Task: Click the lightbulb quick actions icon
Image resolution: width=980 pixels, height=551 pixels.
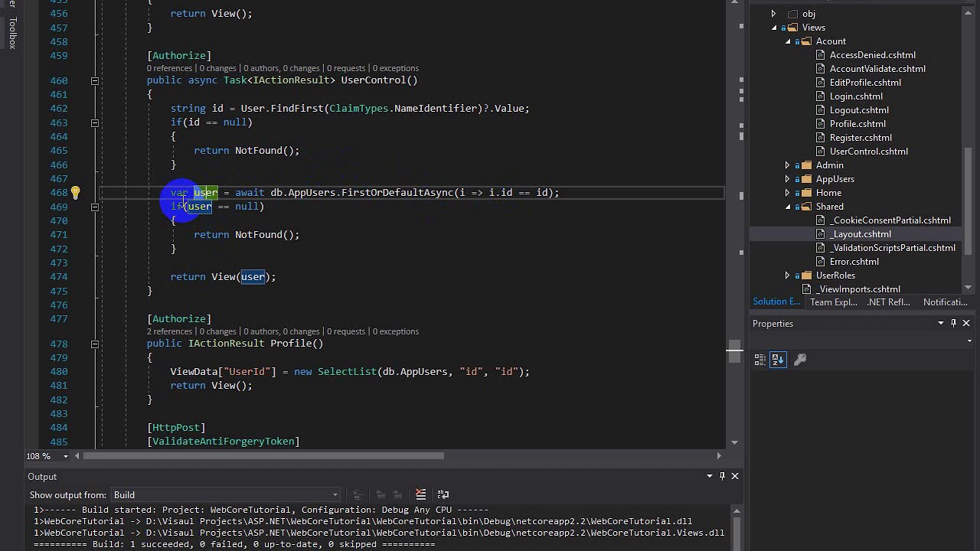Action: click(75, 193)
